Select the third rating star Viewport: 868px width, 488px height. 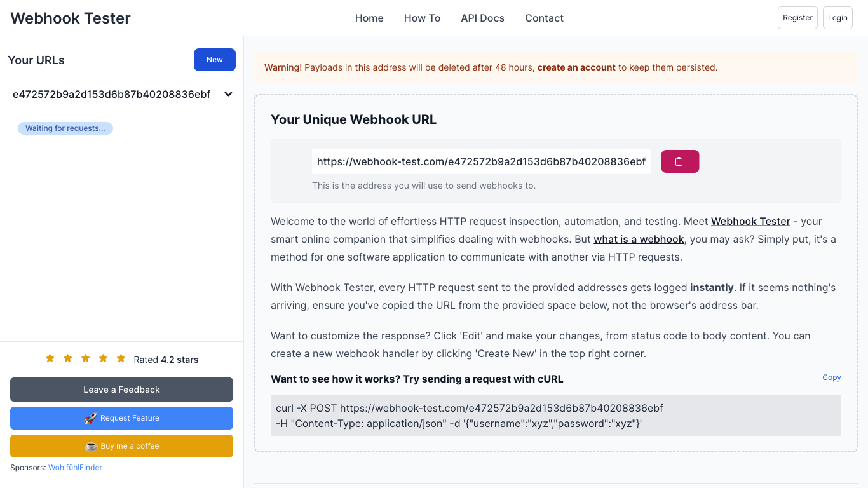point(86,358)
